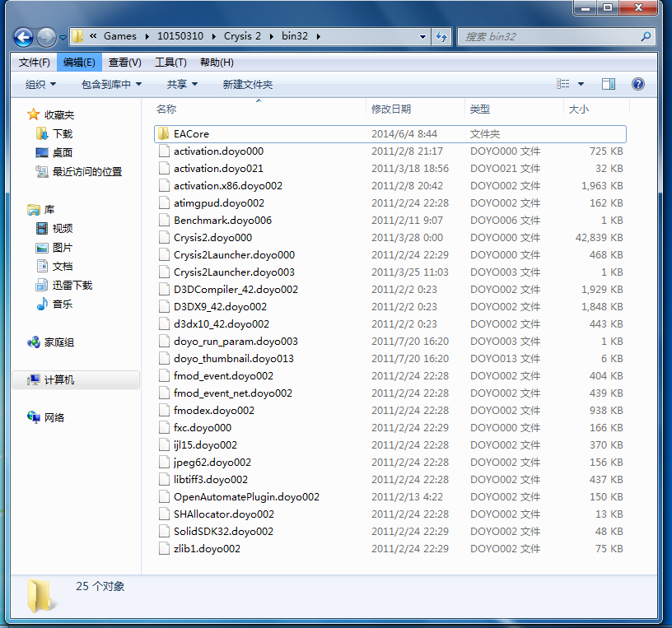Click the Crysis2Launcher.doyo003 file icon
The width and height of the screenshot is (672, 628).
164,272
